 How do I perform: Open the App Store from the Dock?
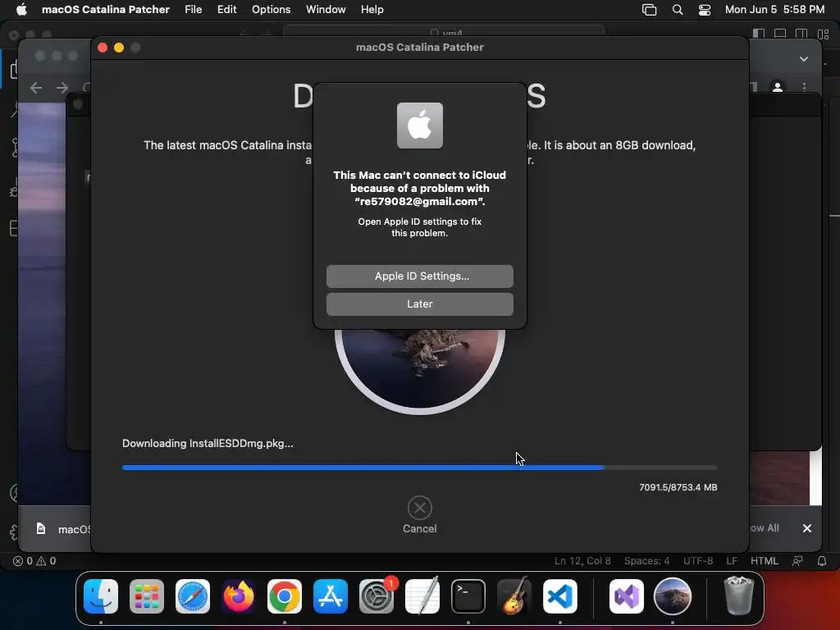(x=331, y=596)
